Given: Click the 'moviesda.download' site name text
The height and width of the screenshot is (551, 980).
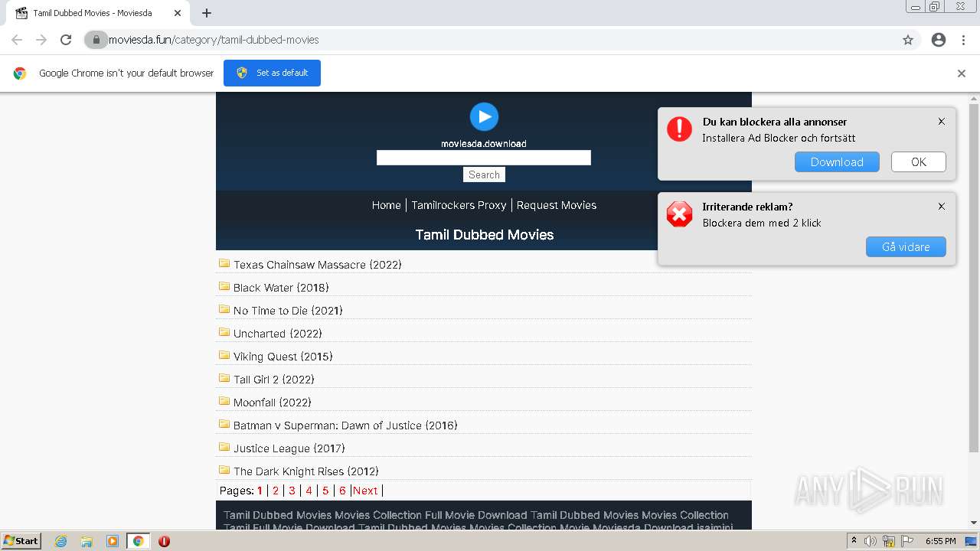Looking at the screenshot, I should coord(484,143).
